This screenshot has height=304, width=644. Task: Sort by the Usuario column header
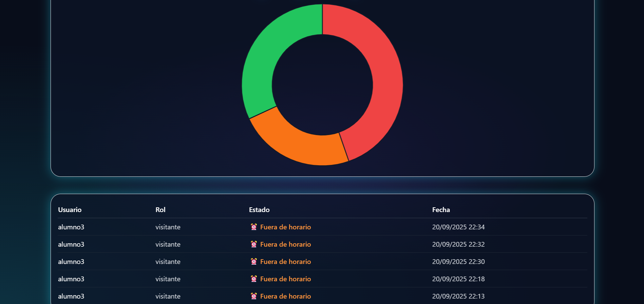[x=70, y=210]
